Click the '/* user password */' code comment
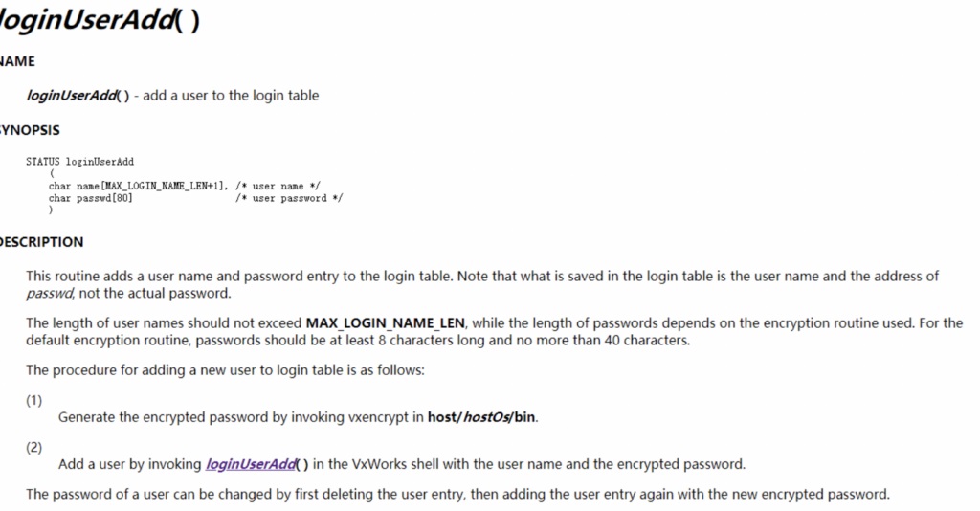Screen dimensions: 980x511 pyautogui.click(x=289, y=198)
